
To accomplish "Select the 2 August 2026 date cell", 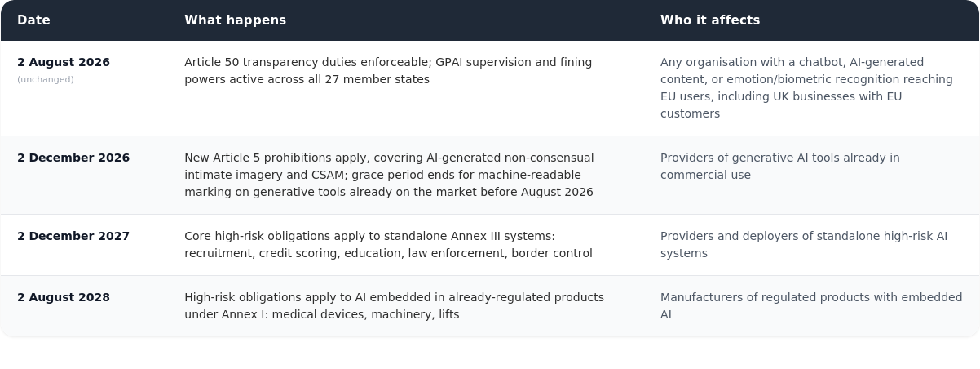I will pos(64,62).
